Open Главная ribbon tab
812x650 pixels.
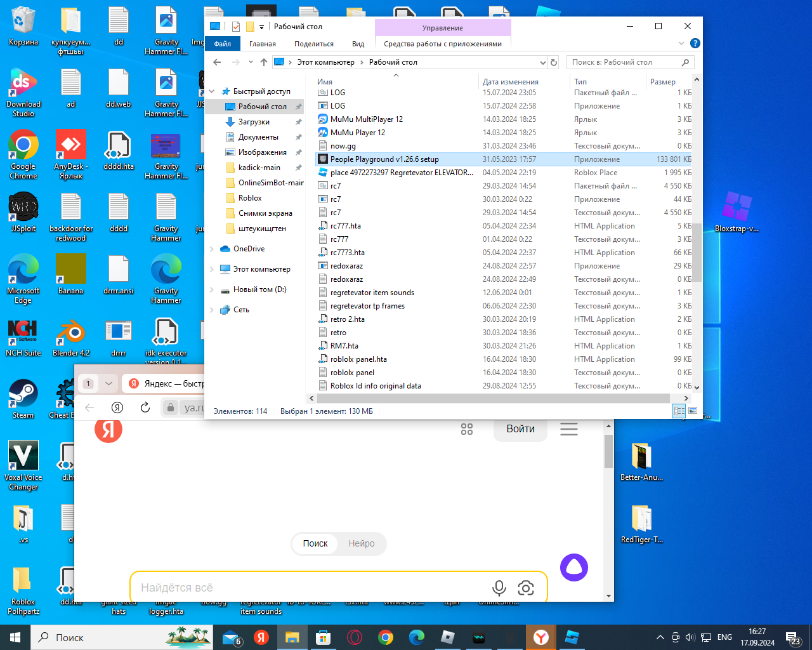click(263, 44)
